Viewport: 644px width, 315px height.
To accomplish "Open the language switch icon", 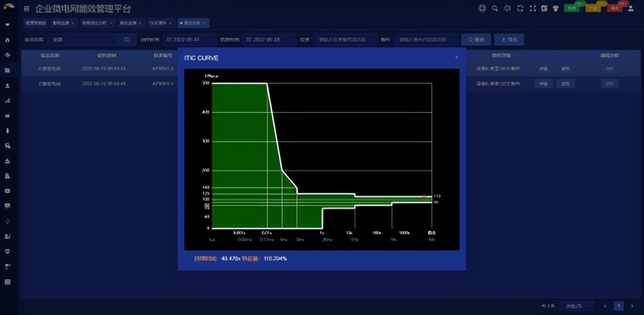I will coord(544,8).
